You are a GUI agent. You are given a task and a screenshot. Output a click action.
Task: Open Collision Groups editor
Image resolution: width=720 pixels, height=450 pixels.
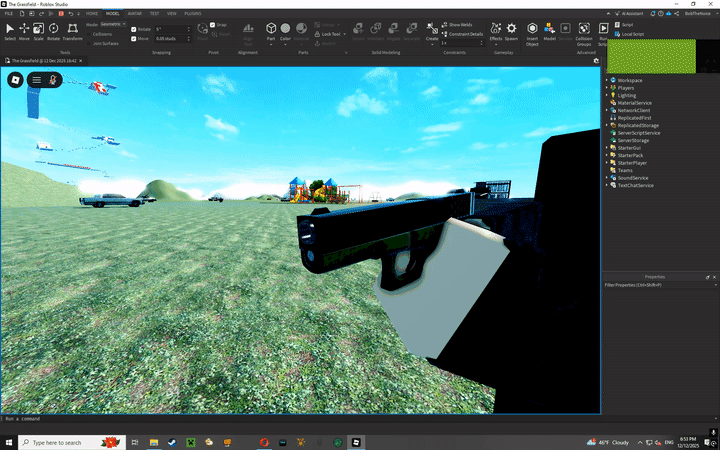pos(585,31)
